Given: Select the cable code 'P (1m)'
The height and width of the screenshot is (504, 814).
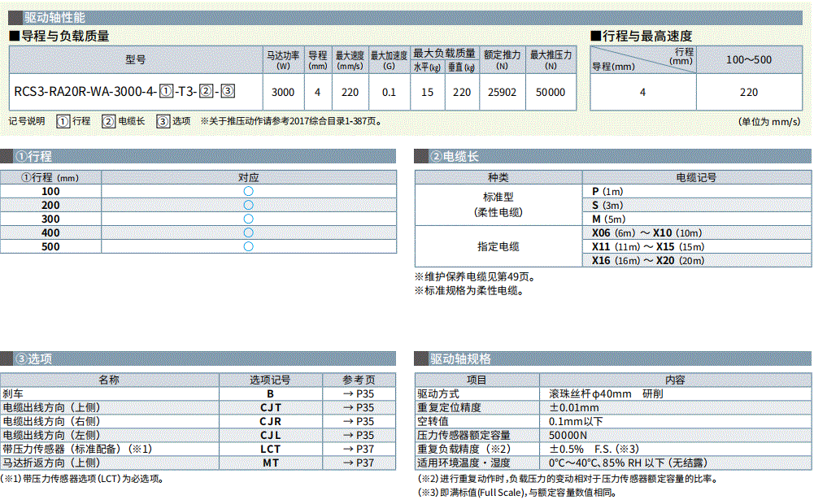Looking at the screenshot, I should pos(607,192).
